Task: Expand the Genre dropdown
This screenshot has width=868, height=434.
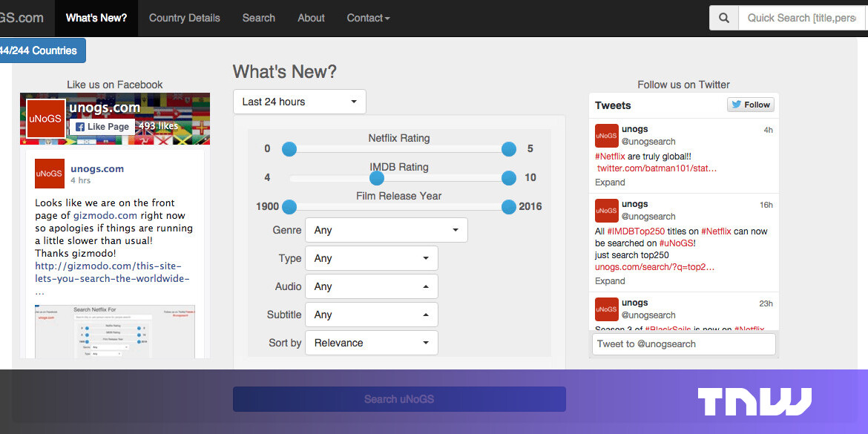Action: tap(385, 230)
